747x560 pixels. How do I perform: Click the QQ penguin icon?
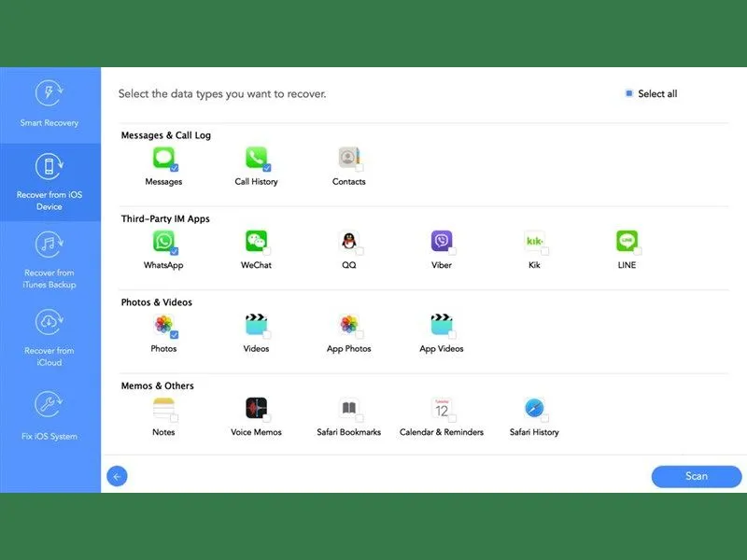coord(348,241)
